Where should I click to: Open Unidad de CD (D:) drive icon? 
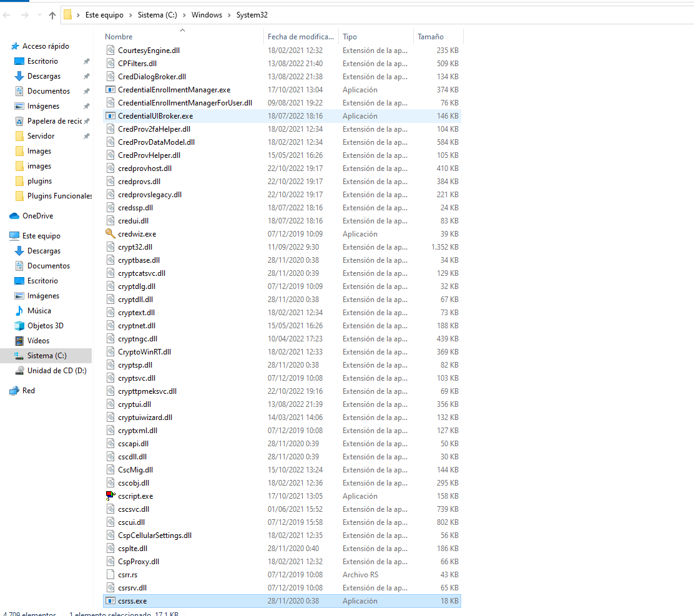pyautogui.click(x=19, y=371)
